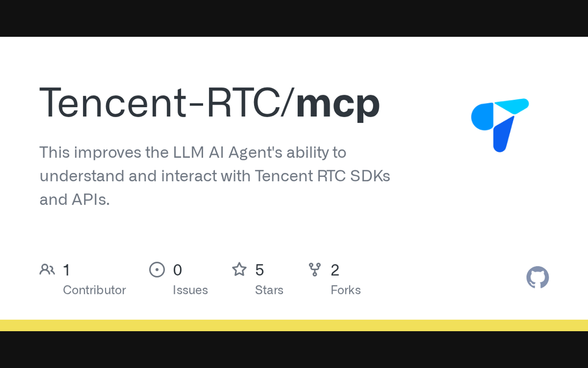This screenshot has height=368, width=588.
Task: Click "and APIs." ending the description
Action: click(74, 200)
